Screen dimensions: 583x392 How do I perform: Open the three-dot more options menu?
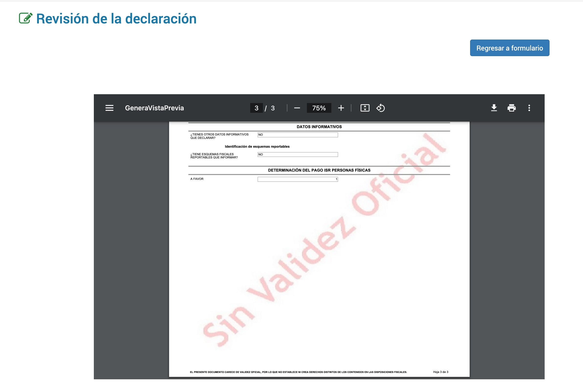coord(529,108)
